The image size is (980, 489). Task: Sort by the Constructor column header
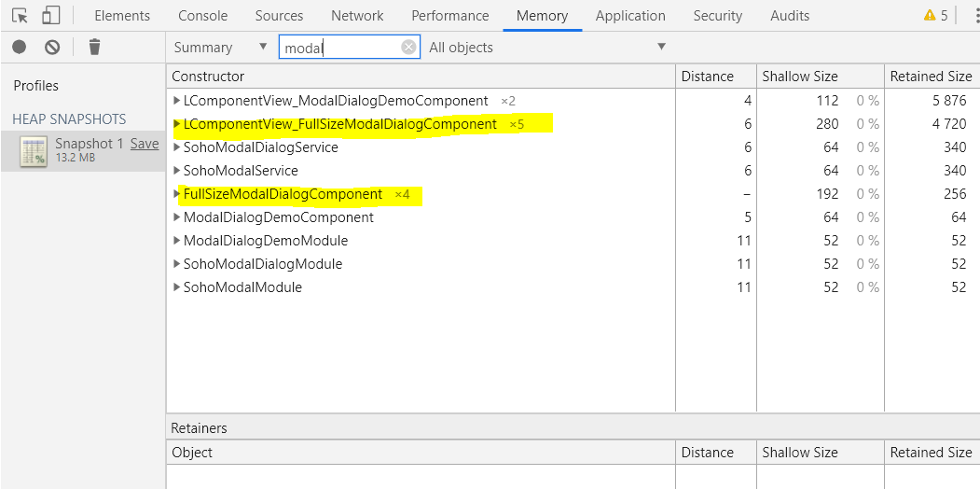(421, 77)
